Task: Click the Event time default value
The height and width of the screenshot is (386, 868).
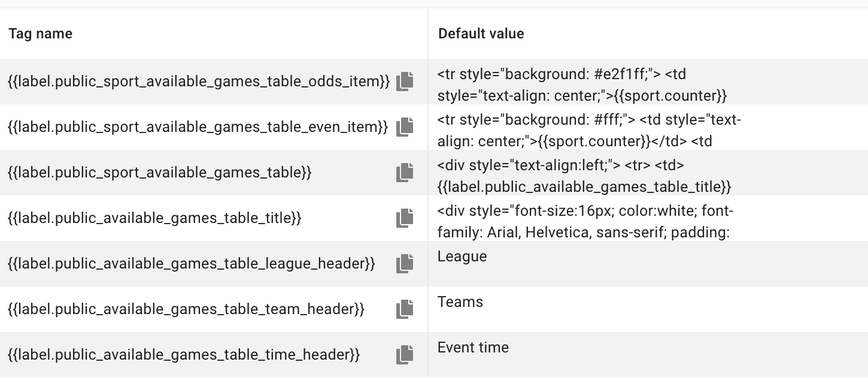Action: (x=473, y=348)
